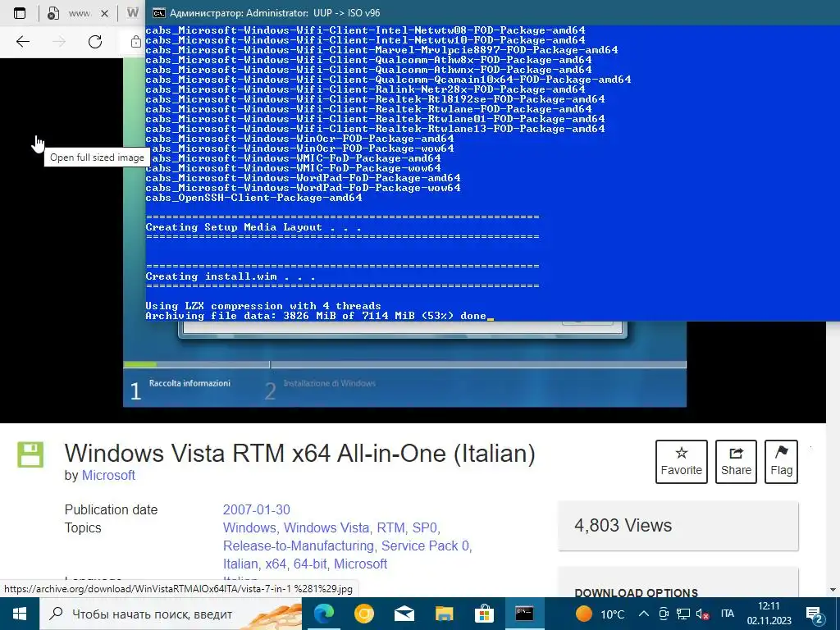Click the Meet Now camera tray icon
This screenshot has width=840, height=630.
click(x=663, y=614)
